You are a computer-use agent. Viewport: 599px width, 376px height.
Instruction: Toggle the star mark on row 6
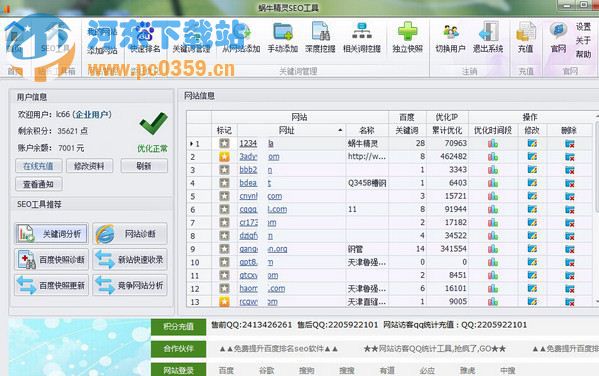pyautogui.click(x=224, y=209)
